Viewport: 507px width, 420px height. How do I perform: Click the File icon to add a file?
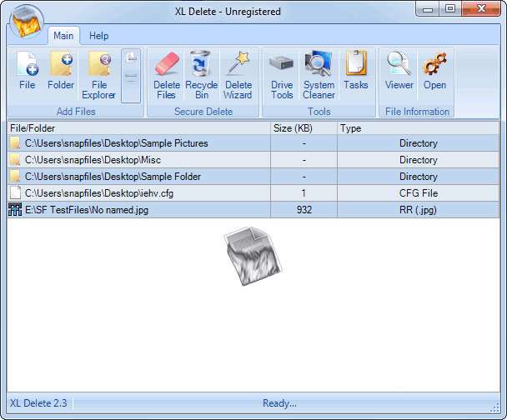coord(27,72)
